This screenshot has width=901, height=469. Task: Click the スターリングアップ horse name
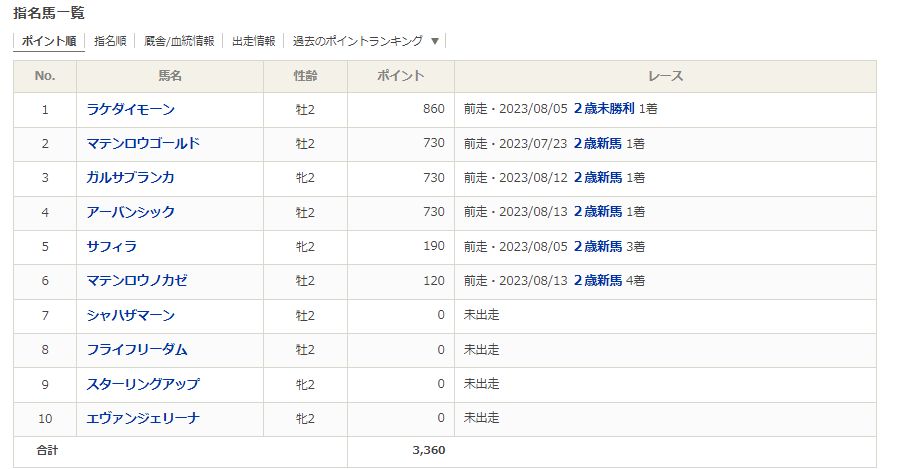pyautogui.click(x=143, y=384)
